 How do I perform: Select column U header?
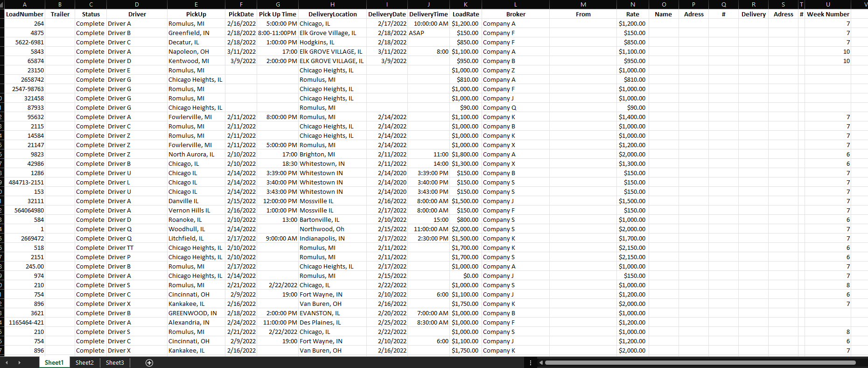(828, 4)
